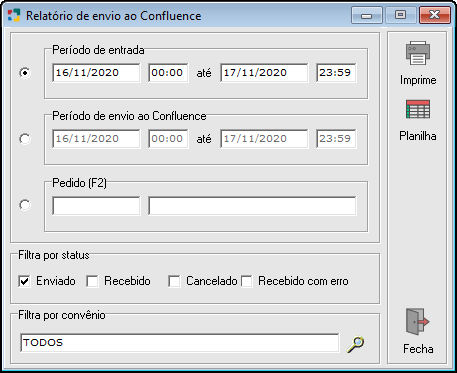This screenshot has width=457, height=373.
Task: Click the Confluence período start date field
Action: pos(96,139)
